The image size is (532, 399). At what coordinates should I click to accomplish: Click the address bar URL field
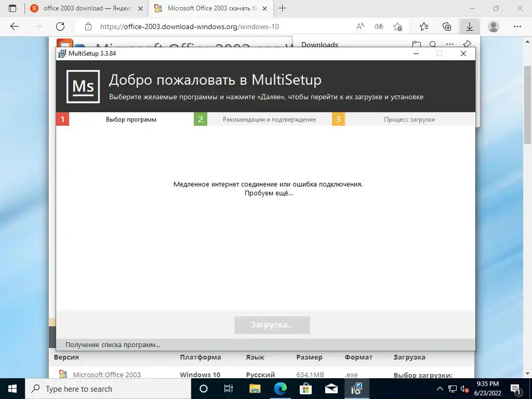click(x=217, y=26)
